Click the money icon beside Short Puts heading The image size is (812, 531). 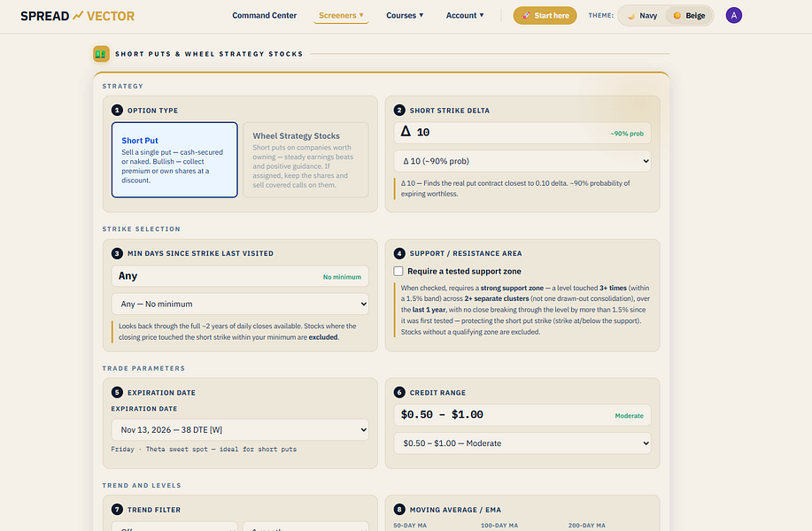(101, 54)
